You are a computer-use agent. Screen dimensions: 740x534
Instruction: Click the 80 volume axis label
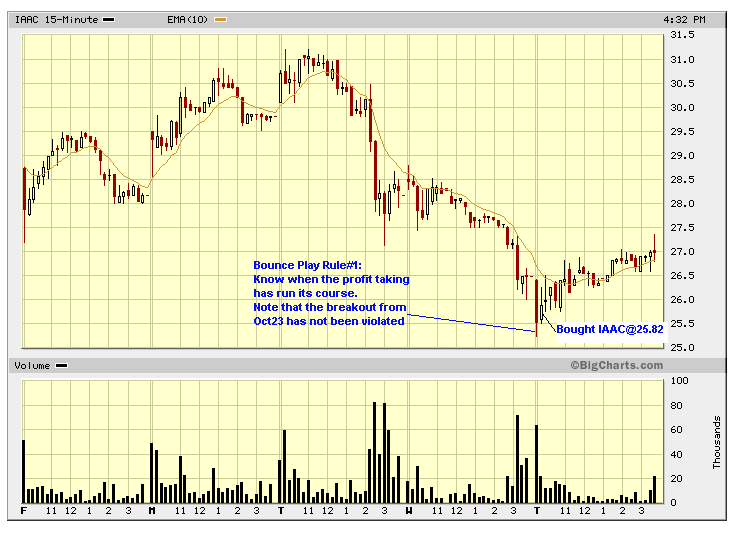coord(676,406)
